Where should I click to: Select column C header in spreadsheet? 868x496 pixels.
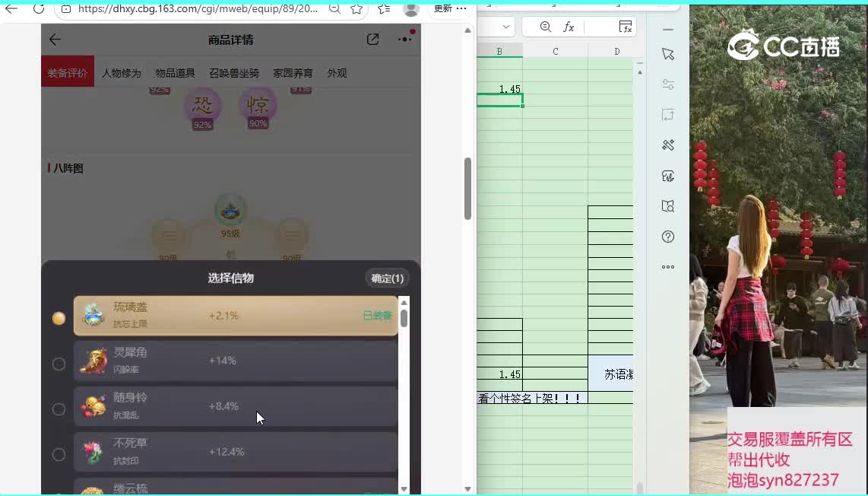click(556, 51)
